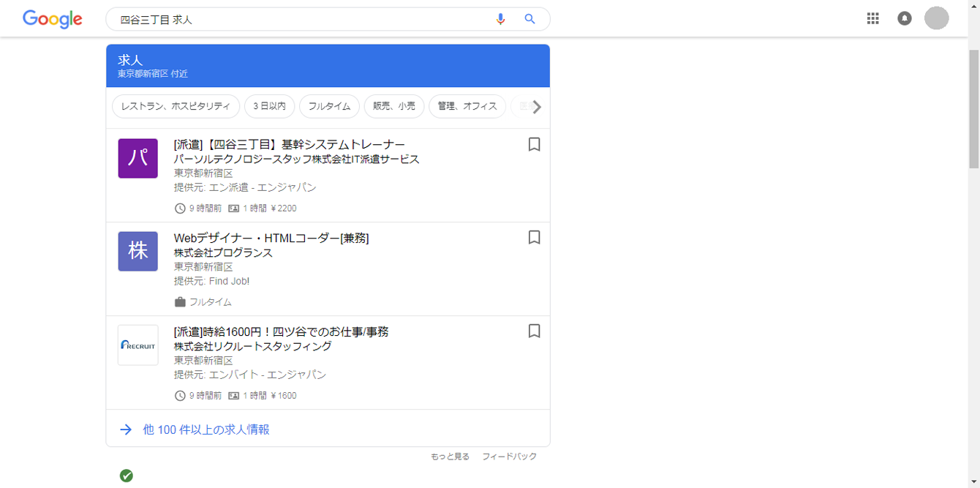Start voice search with microphone icon
Screen dimensions: 980x488
click(x=500, y=19)
